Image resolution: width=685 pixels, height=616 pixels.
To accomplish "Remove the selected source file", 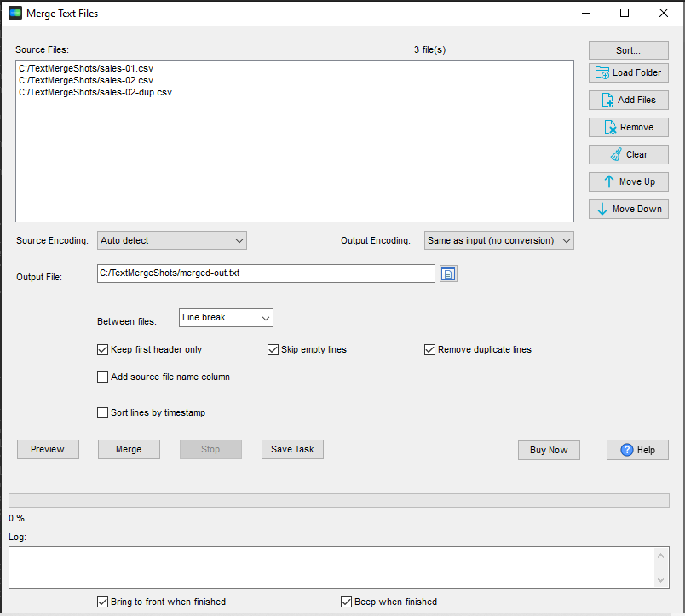I will coord(628,127).
